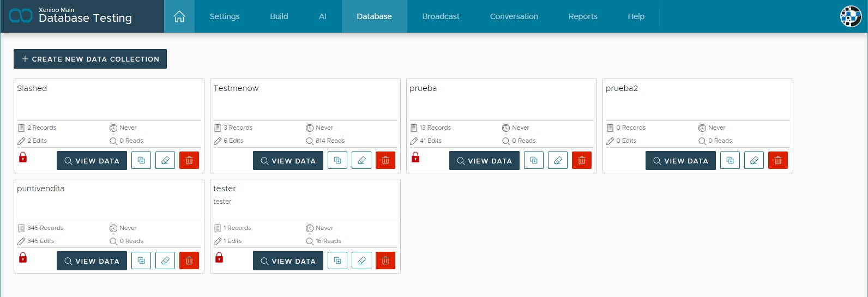
Task: Duplicate the Testmenow collection
Action: 337,161
